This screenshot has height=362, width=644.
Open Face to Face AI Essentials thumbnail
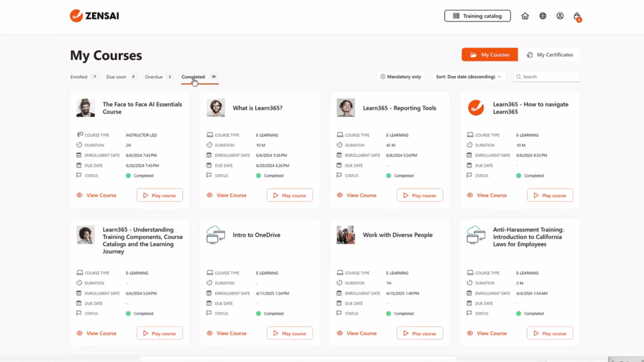tap(86, 108)
